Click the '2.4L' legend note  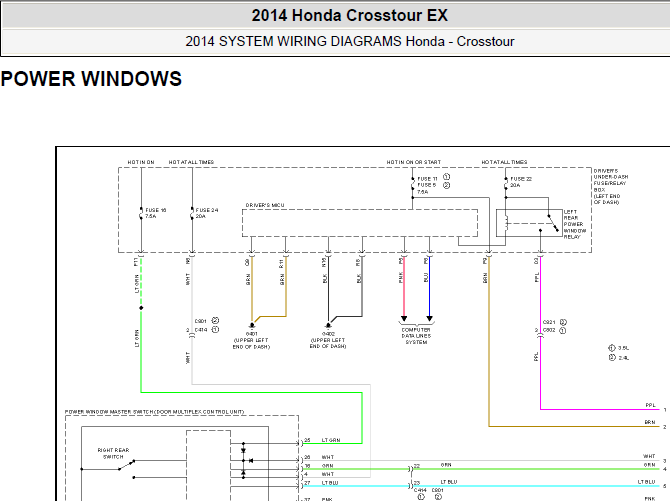point(619,357)
